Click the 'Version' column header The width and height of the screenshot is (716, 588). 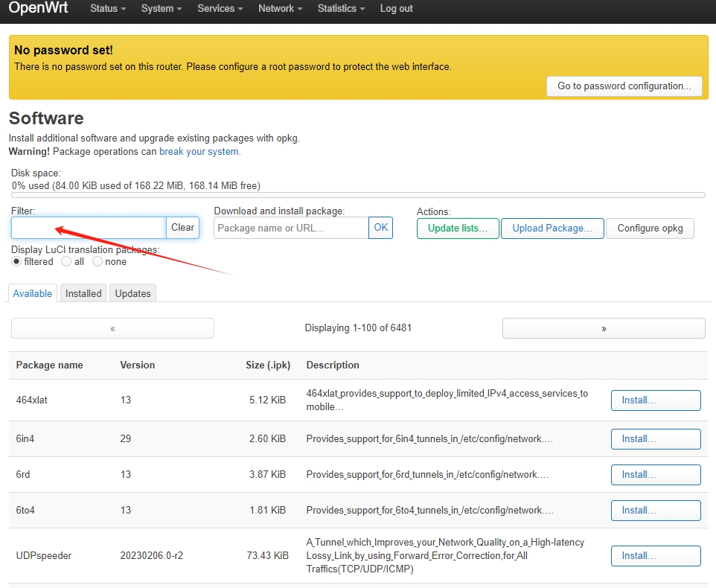(x=138, y=365)
